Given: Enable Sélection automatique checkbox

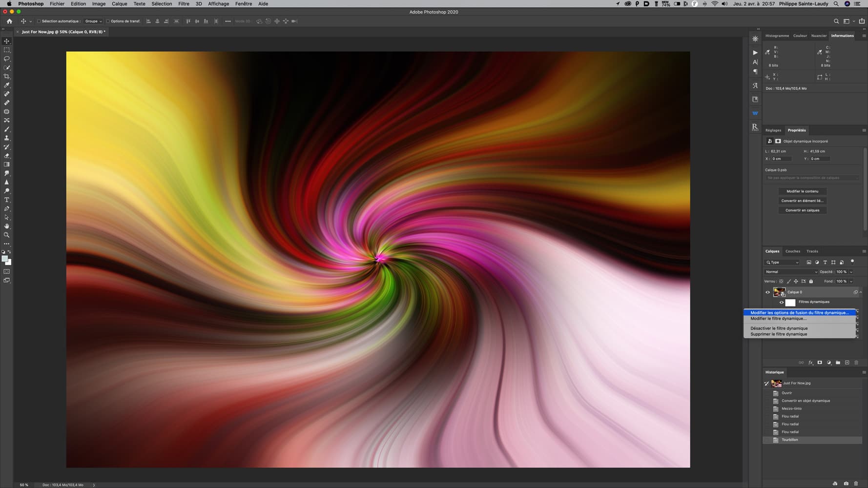Looking at the screenshot, I should (39, 21).
